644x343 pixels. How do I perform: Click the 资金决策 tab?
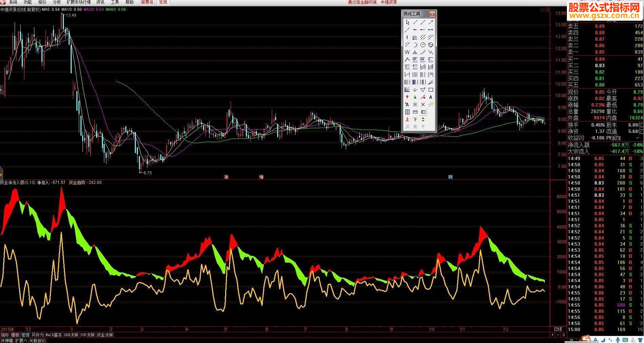click(105, 335)
